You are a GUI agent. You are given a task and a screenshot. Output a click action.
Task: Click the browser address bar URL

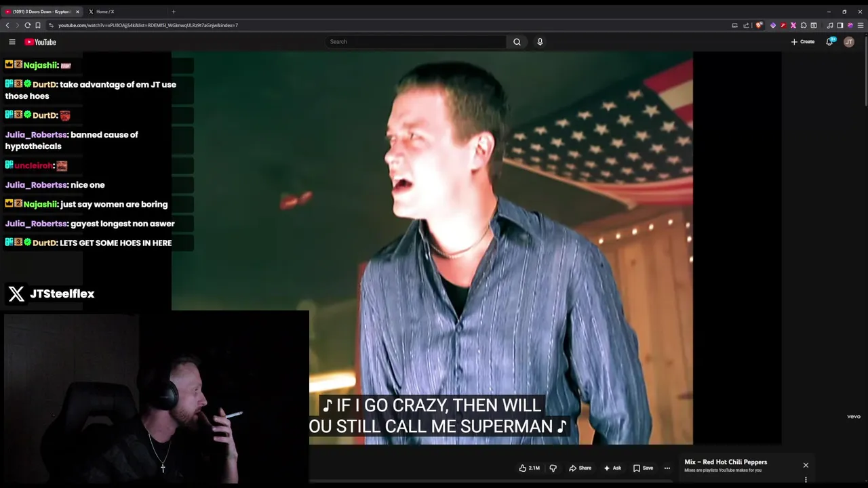148,25
